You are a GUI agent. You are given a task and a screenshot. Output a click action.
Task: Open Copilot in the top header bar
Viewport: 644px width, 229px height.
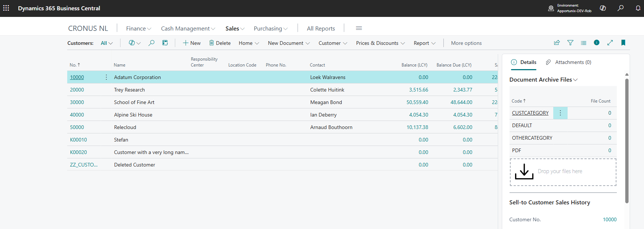pos(603,8)
